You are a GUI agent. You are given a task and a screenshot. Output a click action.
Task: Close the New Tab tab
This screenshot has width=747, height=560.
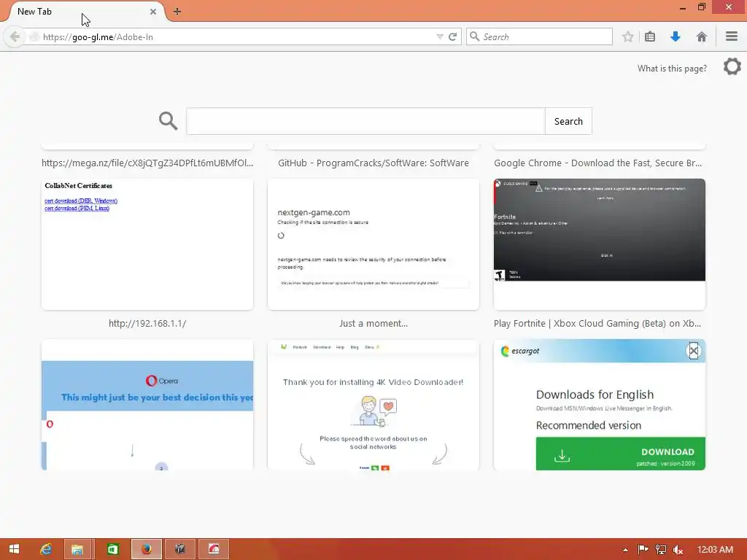pos(153,12)
